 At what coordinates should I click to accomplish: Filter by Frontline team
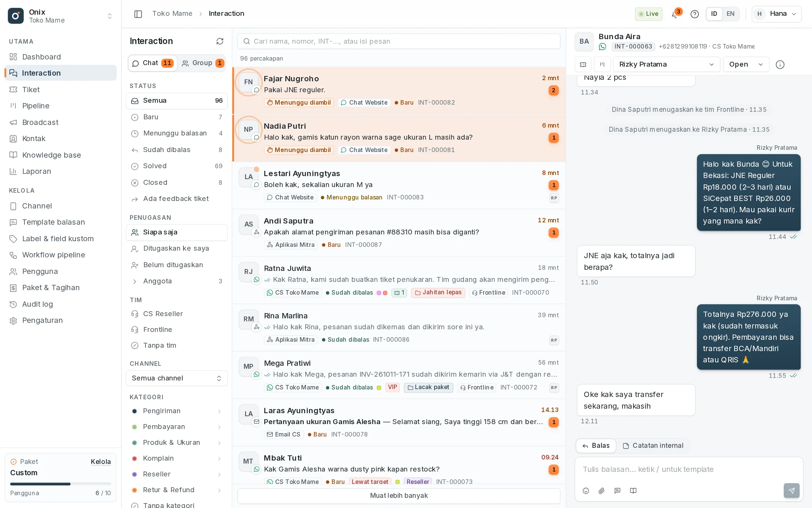pyautogui.click(x=177, y=330)
